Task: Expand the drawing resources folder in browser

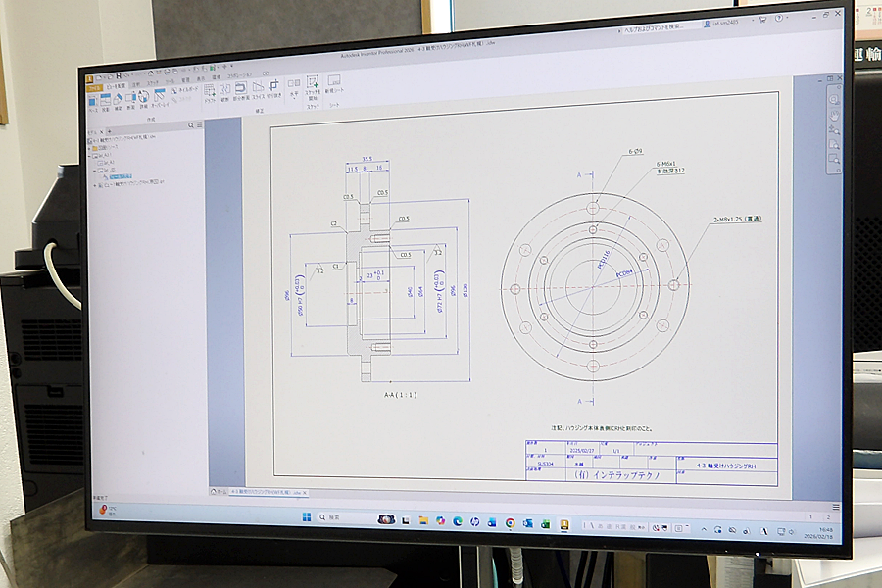Action: point(89,148)
